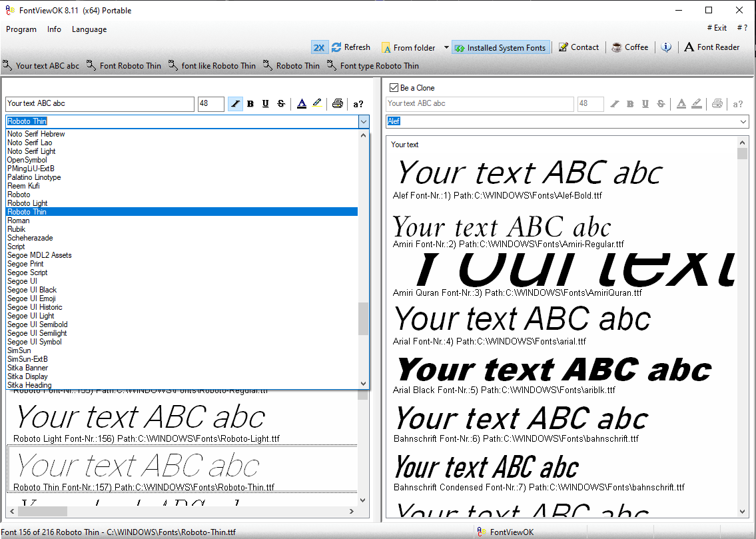The height and width of the screenshot is (539, 756).
Task: Select SimSun-ExtB in the font list
Action: pos(182,359)
